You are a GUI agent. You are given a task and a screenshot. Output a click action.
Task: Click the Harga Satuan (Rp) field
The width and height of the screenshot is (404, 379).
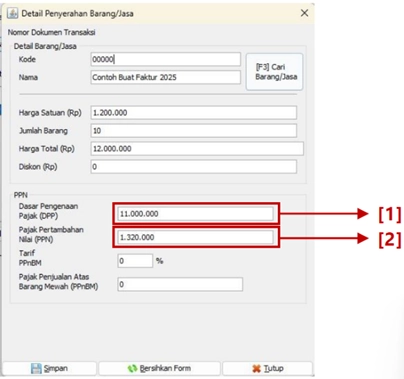point(194,113)
